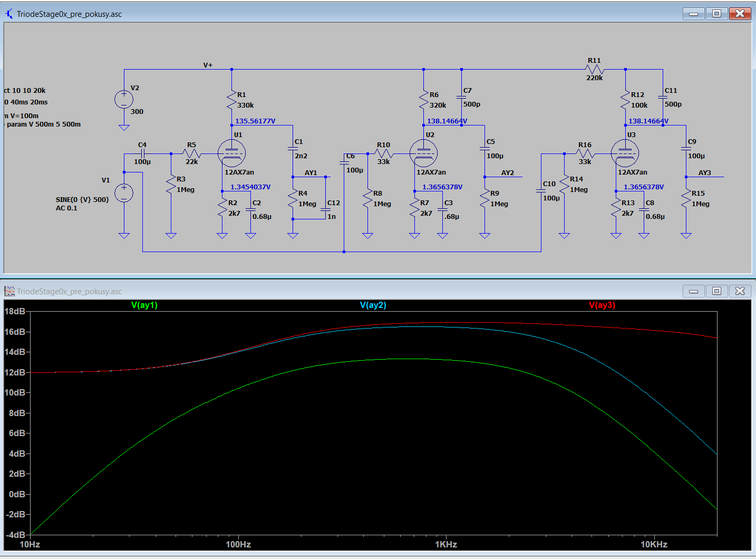
Task: Click the LTspice schematic window title icon
Action: pyautogui.click(x=9, y=14)
